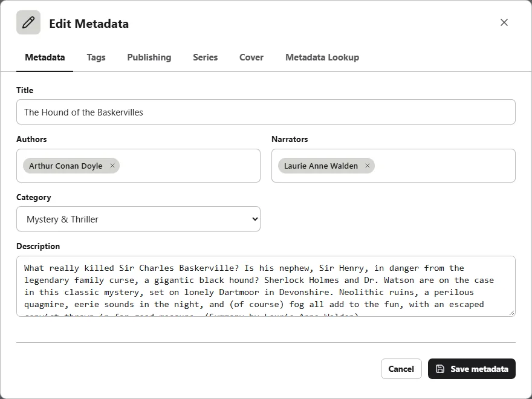Open the Publishing tab
The width and height of the screenshot is (532, 399).
(149, 57)
